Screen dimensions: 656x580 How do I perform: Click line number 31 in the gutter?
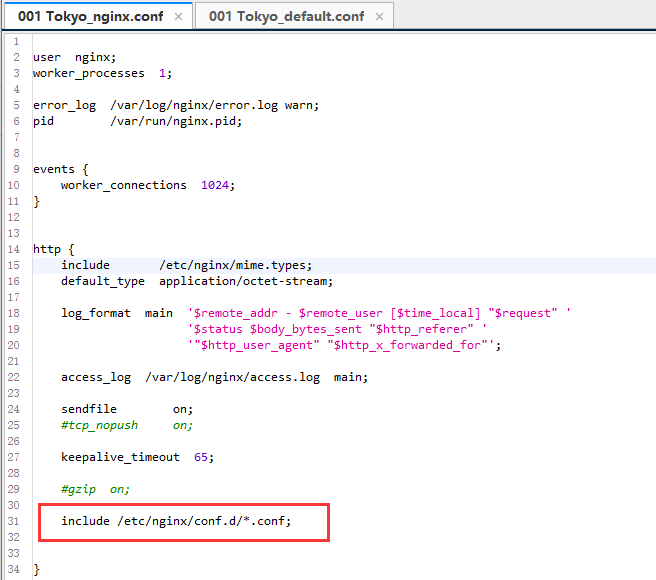[x=13, y=521]
